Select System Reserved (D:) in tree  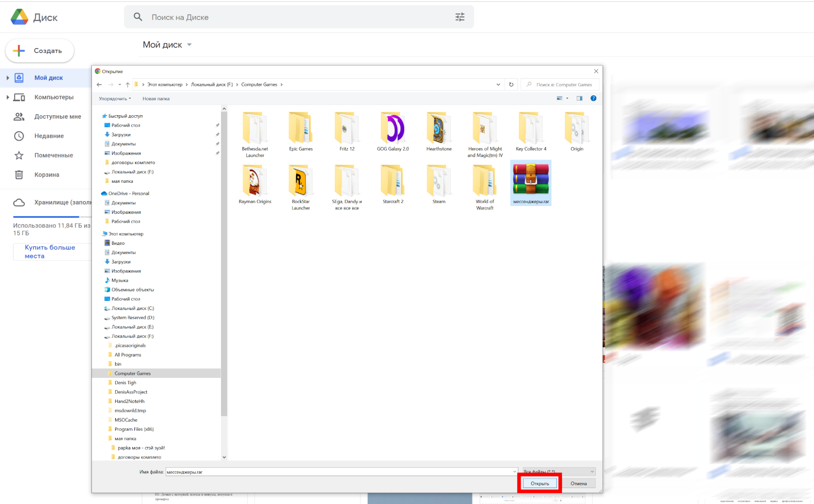[x=133, y=318]
